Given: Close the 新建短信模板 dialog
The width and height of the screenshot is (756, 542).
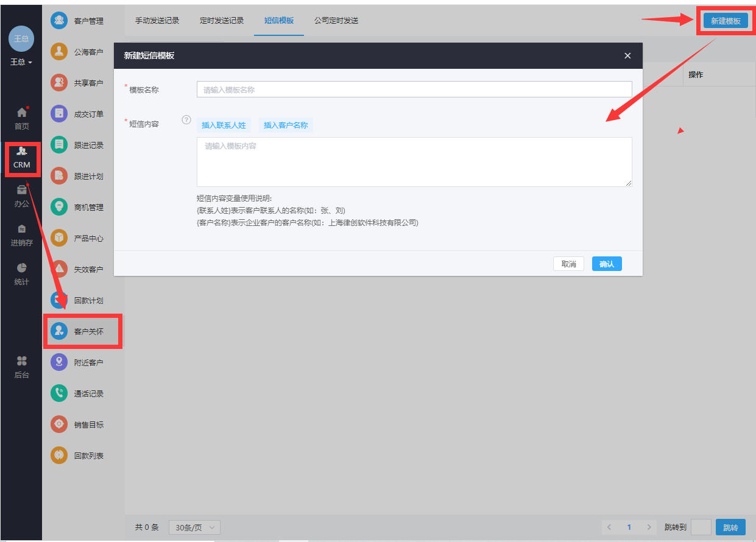Looking at the screenshot, I should click(627, 55).
